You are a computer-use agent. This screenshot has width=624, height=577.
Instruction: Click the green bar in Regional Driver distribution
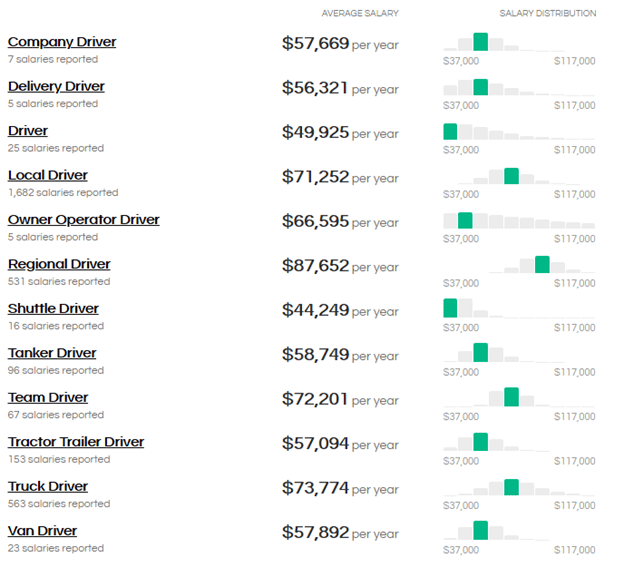tap(542, 264)
